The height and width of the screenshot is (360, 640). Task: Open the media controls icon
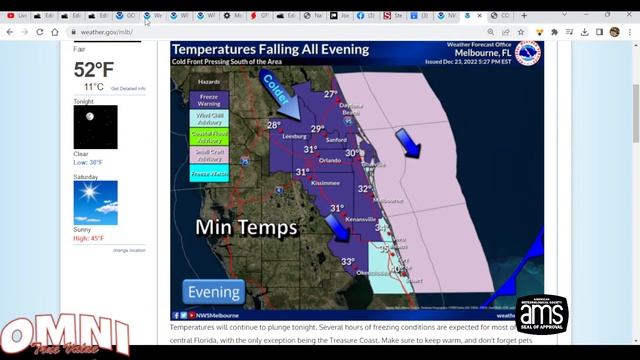pos(569,32)
